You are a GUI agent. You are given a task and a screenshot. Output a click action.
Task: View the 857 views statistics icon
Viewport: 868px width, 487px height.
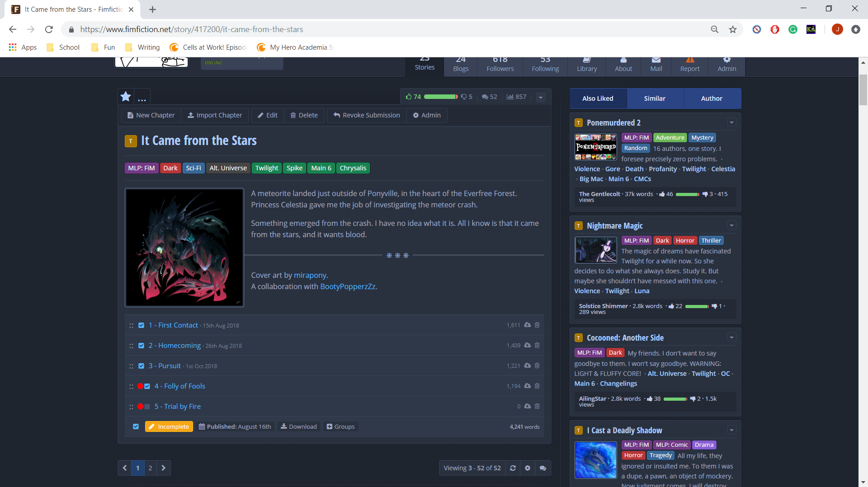pos(510,97)
